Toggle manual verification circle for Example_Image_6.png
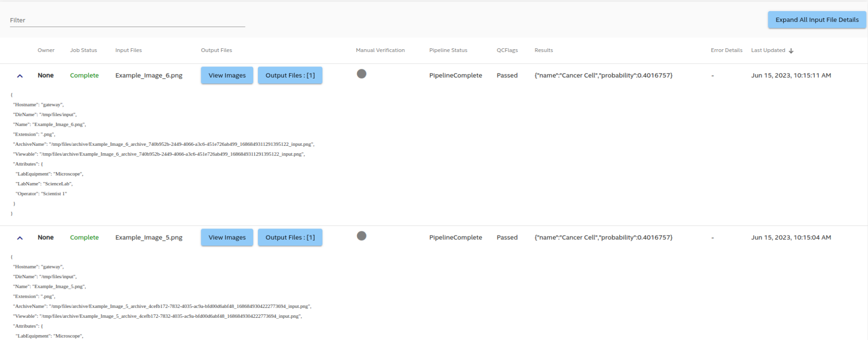This screenshot has width=868, height=340. (x=361, y=74)
